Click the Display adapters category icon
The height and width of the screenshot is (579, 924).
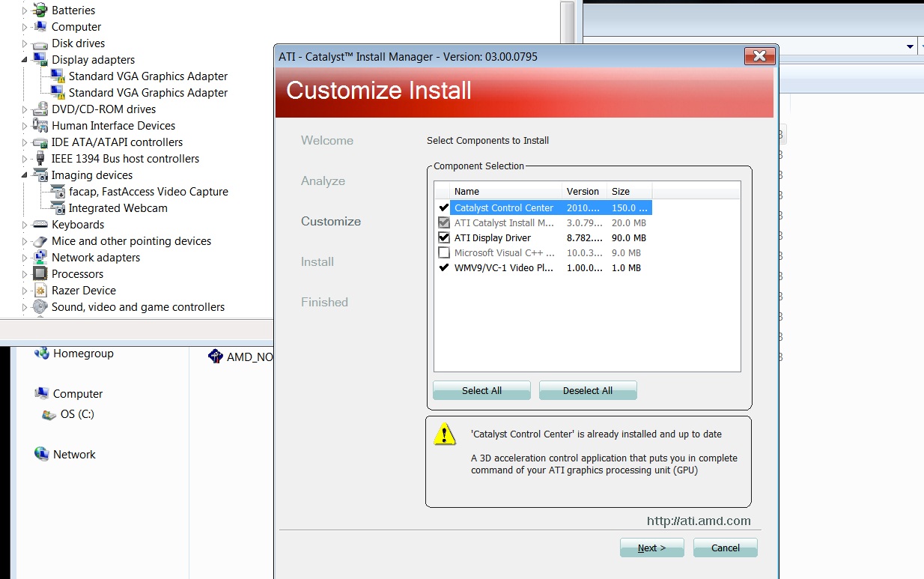pos(40,60)
